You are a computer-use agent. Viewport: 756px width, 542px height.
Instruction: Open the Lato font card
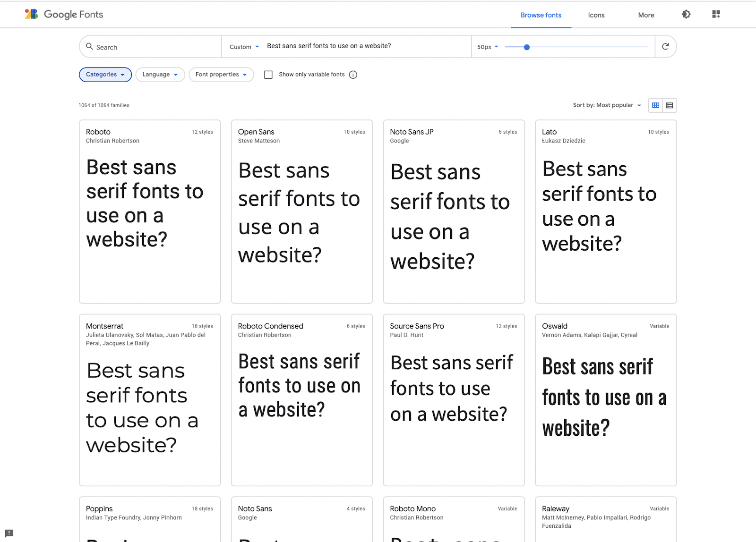point(606,212)
